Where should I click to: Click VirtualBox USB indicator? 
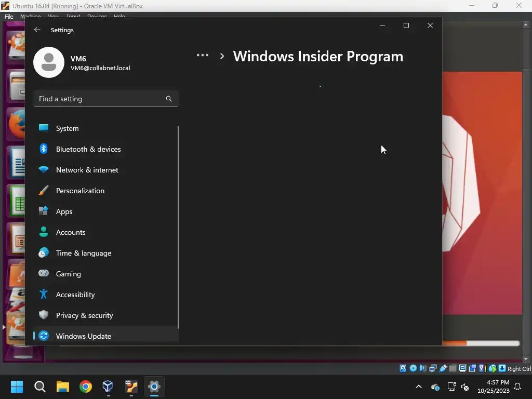(x=443, y=368)
